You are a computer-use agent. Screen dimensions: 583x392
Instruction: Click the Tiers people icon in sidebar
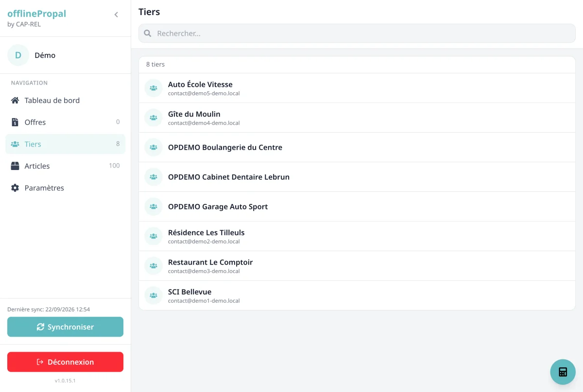[x=15, y=144]
